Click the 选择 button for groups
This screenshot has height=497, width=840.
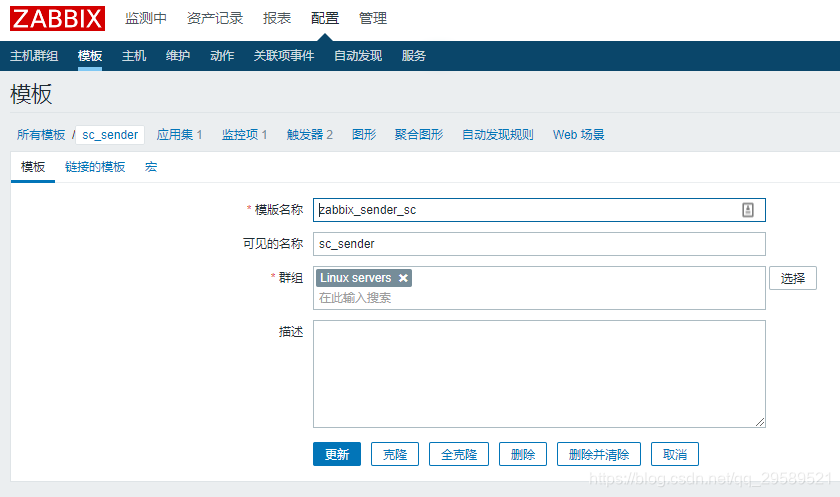click(x=793, y=278)
